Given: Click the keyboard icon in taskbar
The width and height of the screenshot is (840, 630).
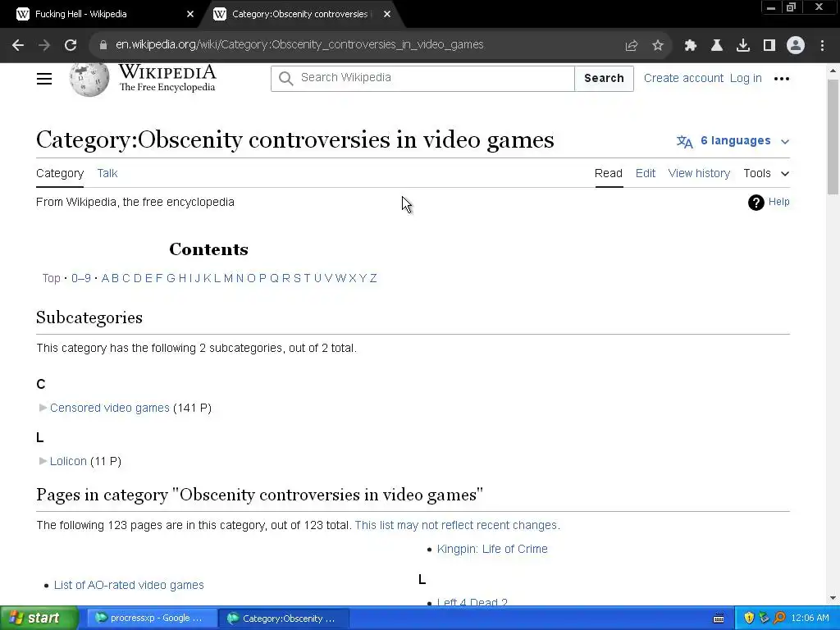Looking at the screenshot, I should tap(719, 619).
